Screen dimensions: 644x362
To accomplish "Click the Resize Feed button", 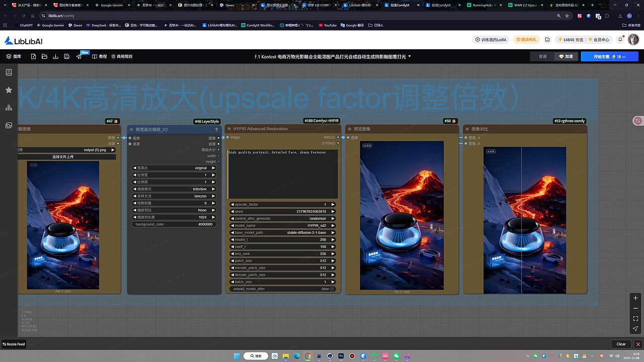I will tap(14, 344).
